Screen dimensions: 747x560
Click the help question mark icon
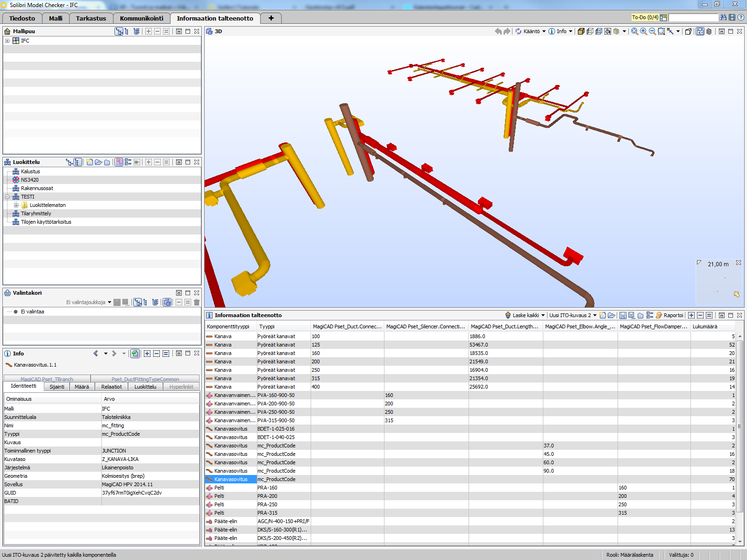741,17
